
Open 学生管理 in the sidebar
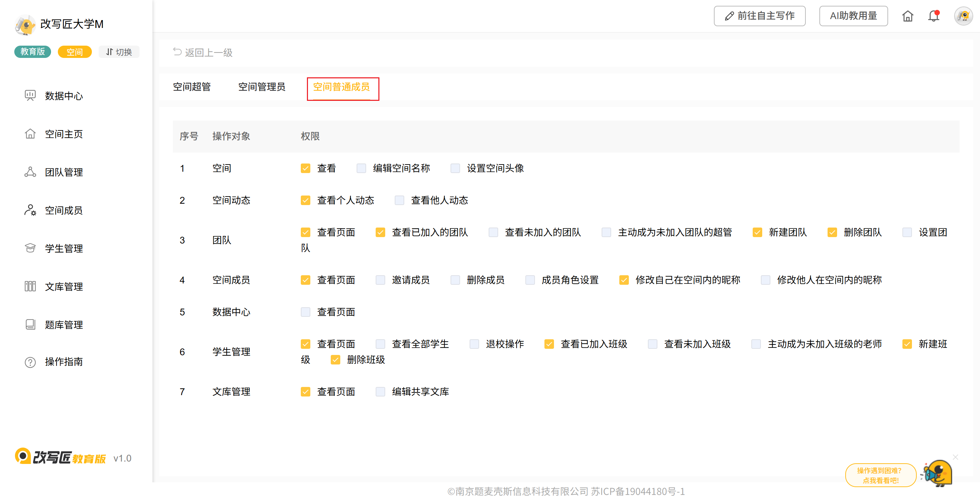click(64, 248)
